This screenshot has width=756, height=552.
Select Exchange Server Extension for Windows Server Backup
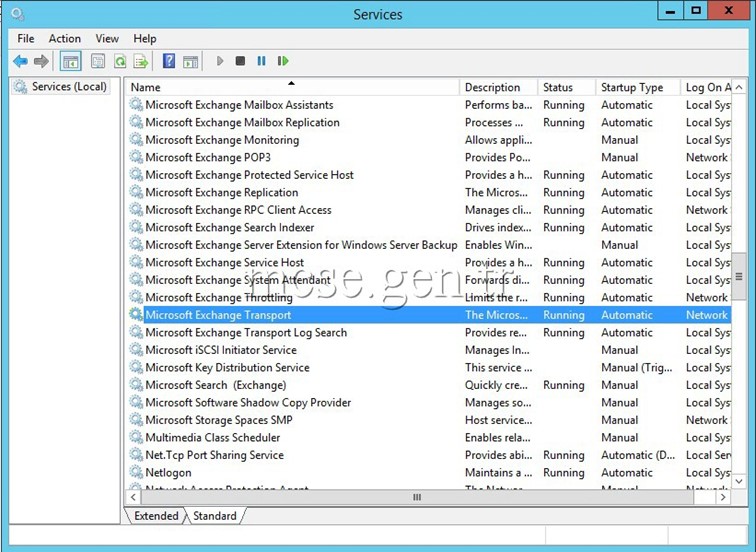coord(429,245)
